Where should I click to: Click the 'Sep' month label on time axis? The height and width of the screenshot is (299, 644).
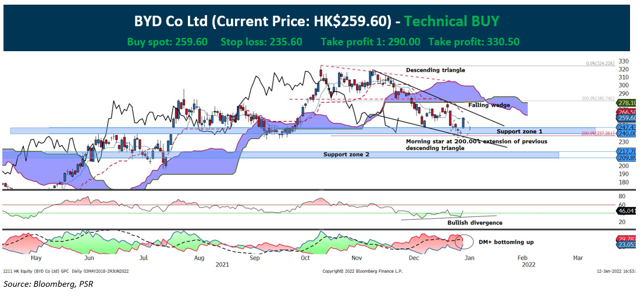point(254,258)
